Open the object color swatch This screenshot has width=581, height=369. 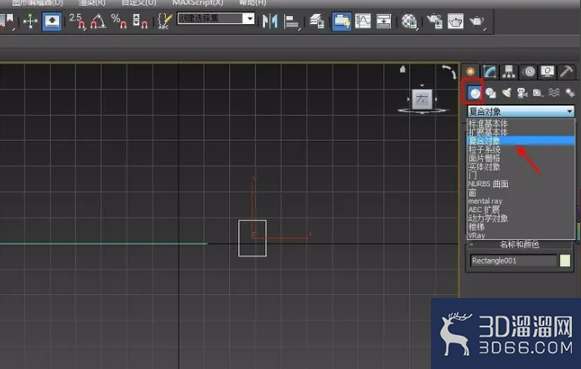pyautogui.click(x=565, y=261)
